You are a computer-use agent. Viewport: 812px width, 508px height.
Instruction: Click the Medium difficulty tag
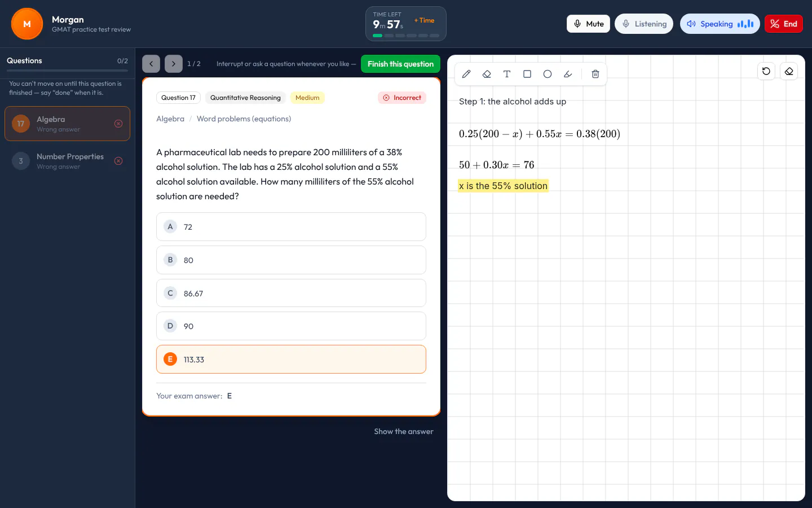click(307, 98)
